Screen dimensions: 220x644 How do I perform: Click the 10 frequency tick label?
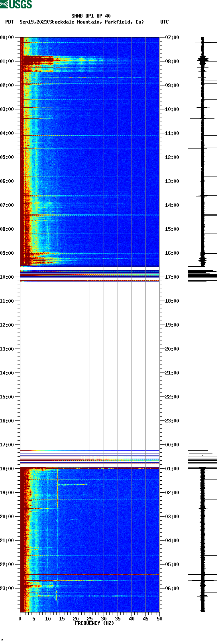tap(48, 619)
